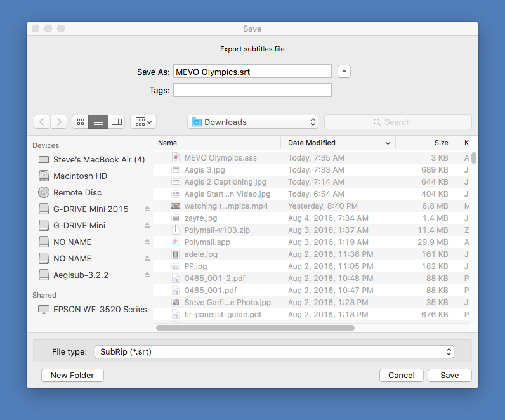Select MEVO Olympics.ass file
The image size is (505, 420).
click(x=312, y=158)
